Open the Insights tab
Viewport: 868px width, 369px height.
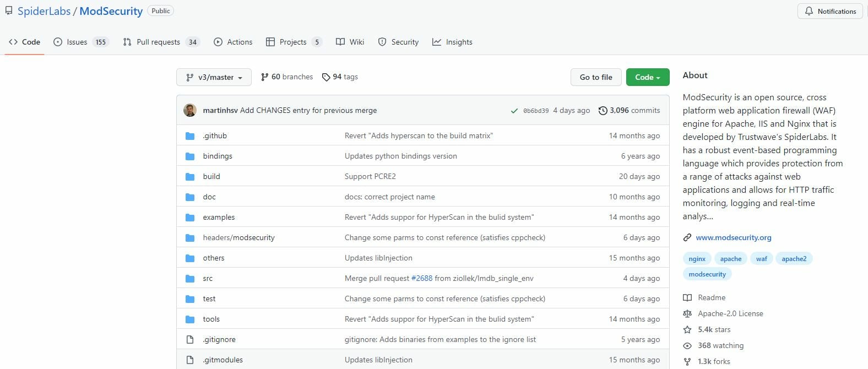pos(452,42)
